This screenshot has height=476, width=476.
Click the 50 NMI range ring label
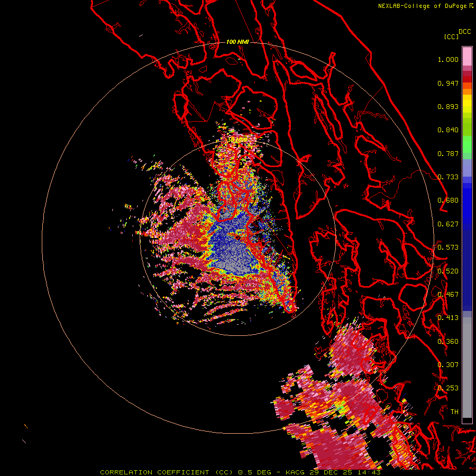[x=237, y=140]
